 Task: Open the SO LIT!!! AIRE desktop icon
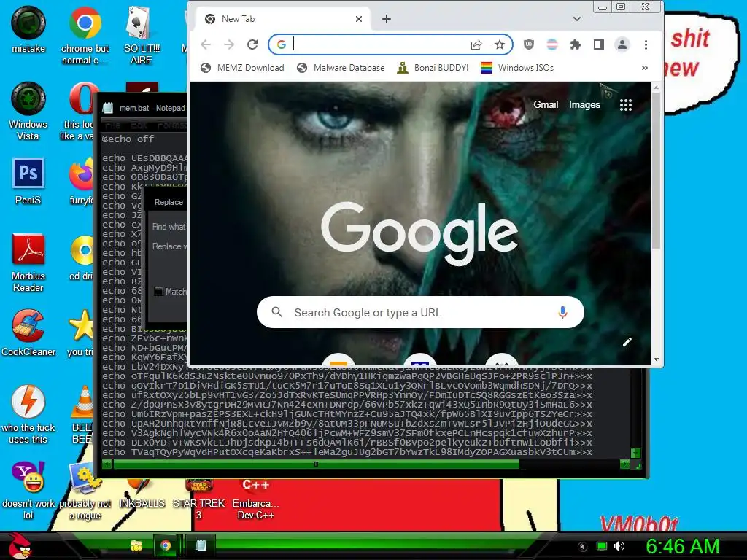(142, 36)
